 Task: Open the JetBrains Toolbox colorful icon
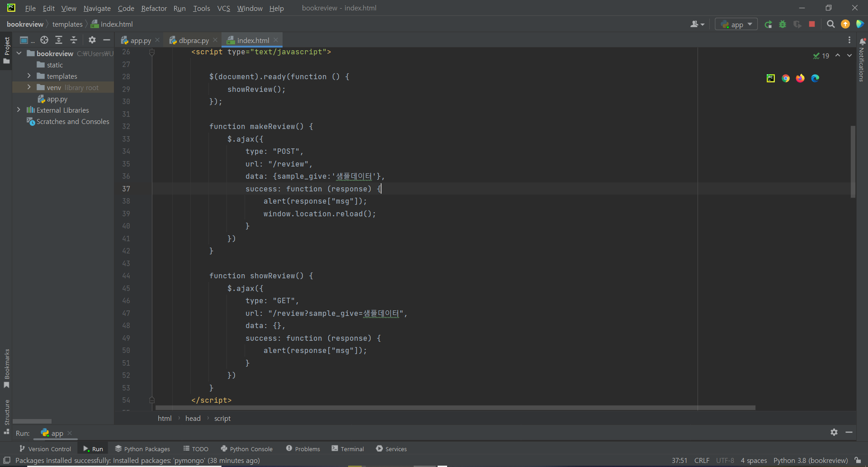pyautogui.click(x=860, y=24)
